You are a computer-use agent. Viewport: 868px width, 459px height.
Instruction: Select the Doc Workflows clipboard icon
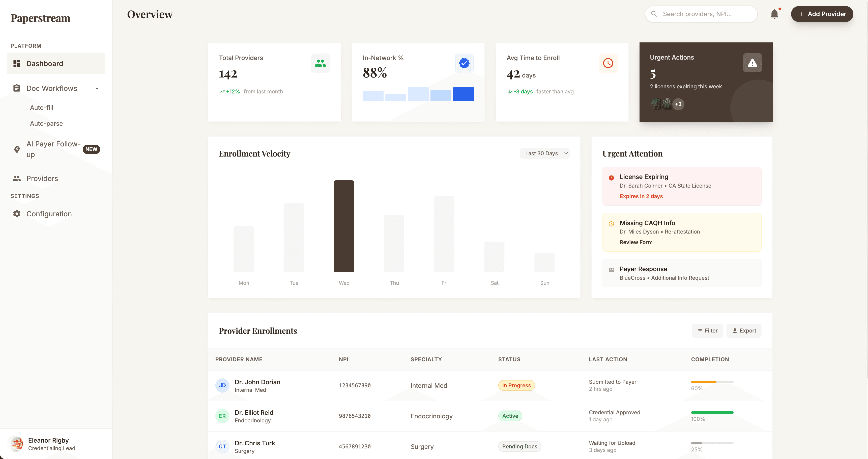(x=16, y=88)
